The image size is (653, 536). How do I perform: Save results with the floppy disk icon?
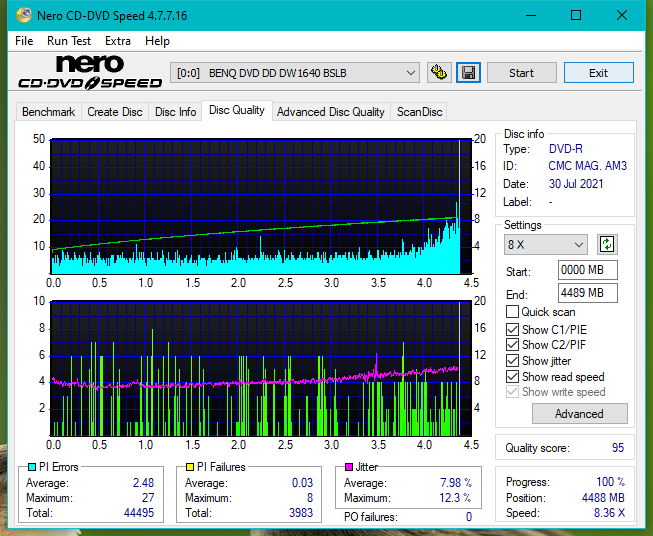[469, 73]
